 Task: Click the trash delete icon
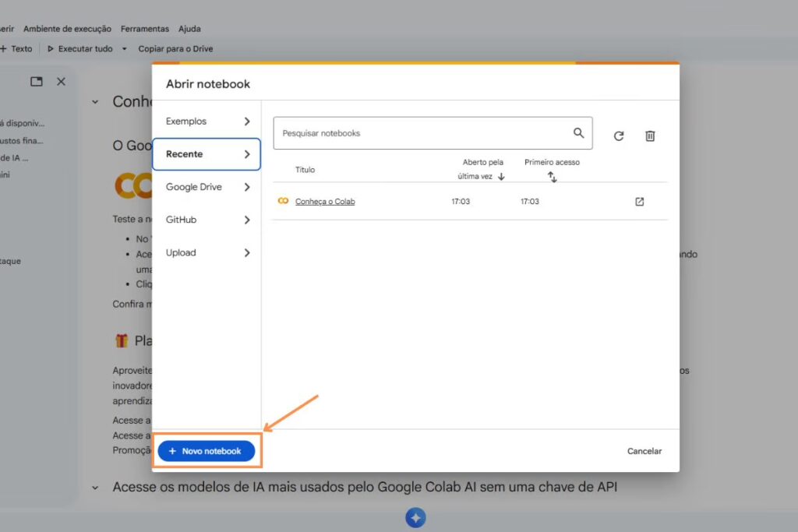tap(650, 136)
